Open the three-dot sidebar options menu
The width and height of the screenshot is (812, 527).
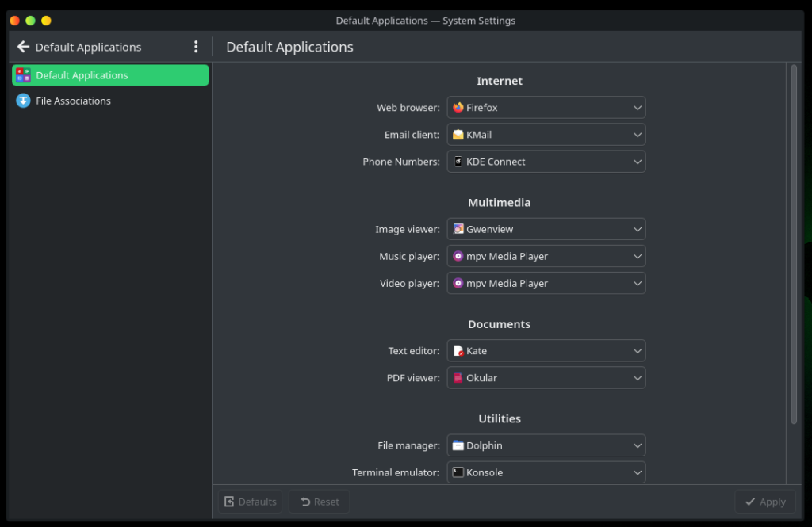click(196, 47)
